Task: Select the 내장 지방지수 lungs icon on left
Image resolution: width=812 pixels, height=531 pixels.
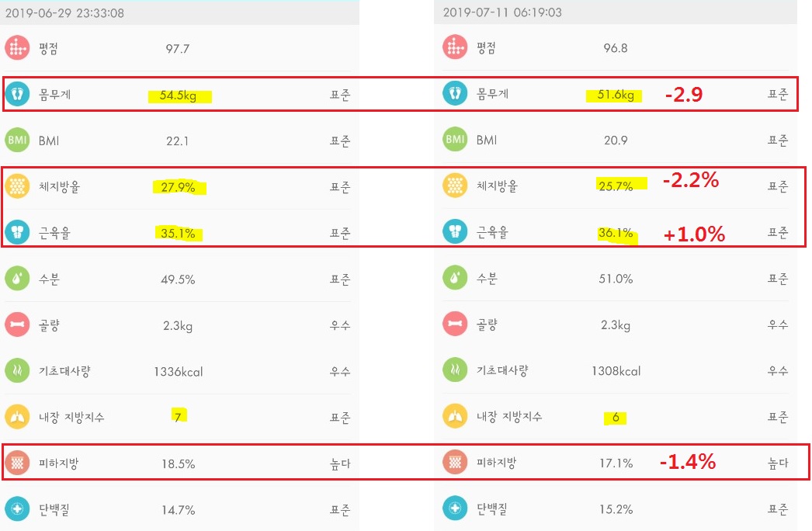Action: click(x=17, y=417)
